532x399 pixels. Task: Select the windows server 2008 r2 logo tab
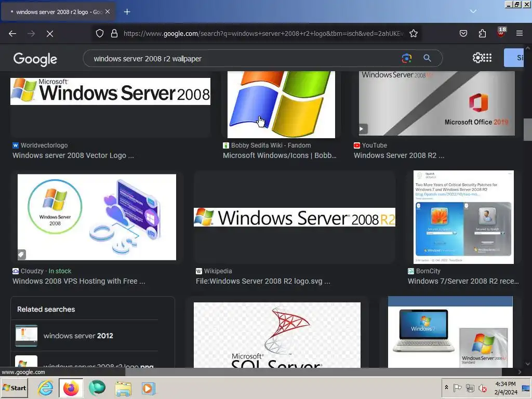click(58, 12)
